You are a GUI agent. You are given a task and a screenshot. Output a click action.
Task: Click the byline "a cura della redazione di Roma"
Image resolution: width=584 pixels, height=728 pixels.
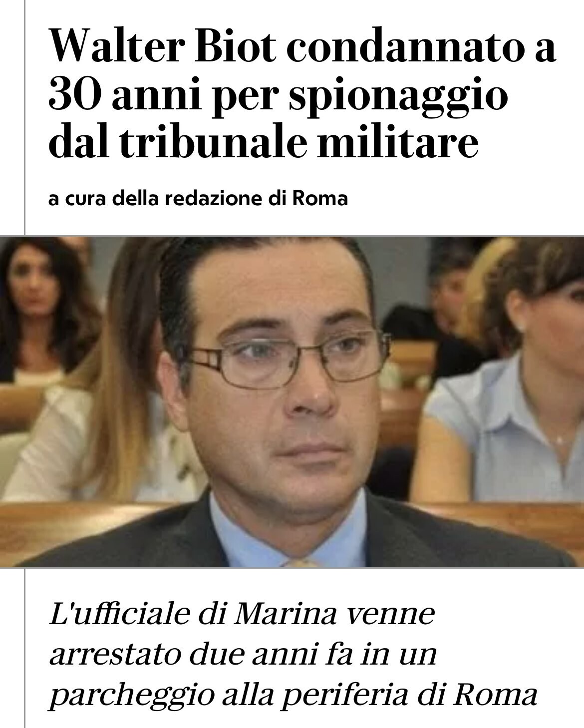click(198, 199)
